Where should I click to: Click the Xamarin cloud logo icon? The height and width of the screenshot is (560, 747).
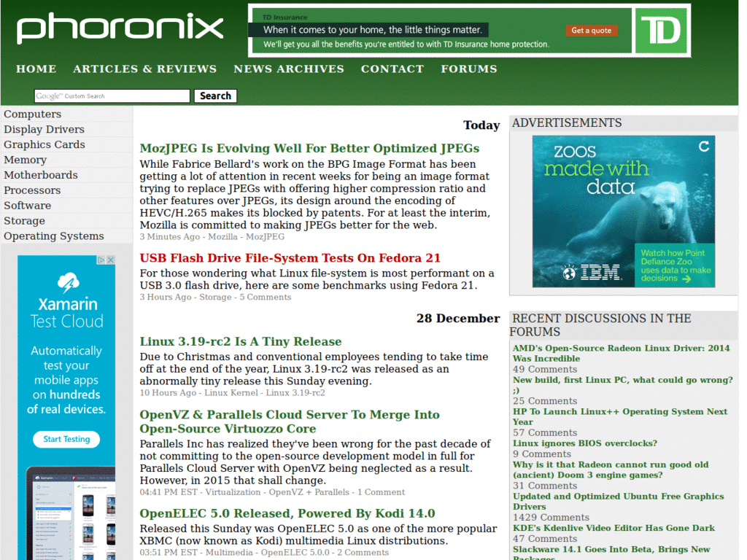(x=68, y=282)
